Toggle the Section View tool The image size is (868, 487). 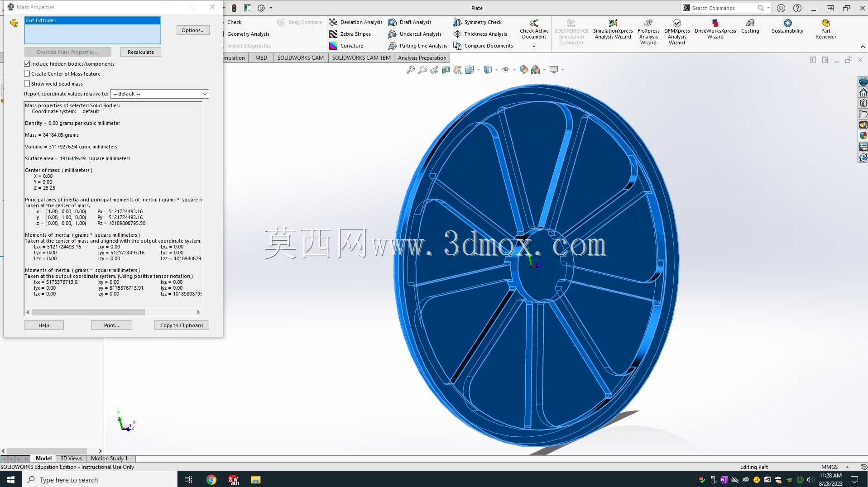click(x=446, y=70)
